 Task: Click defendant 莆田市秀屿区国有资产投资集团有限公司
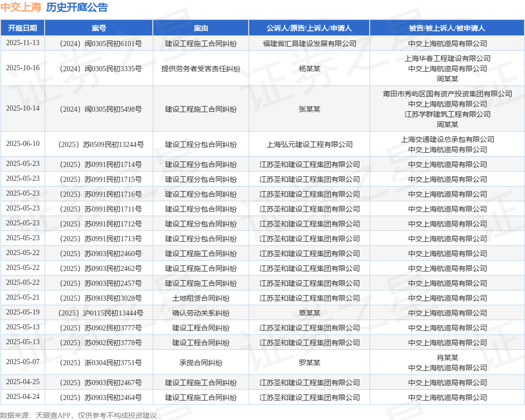pos(447,94)
